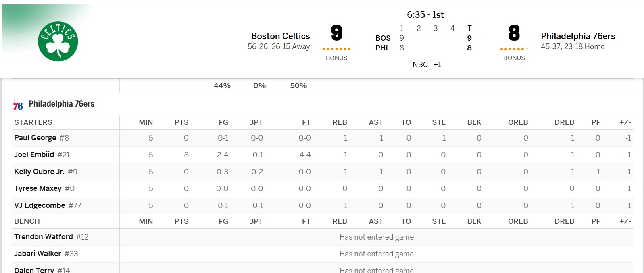
Task: Click the PTS column header in starters
Action: [x=181, y=122]
